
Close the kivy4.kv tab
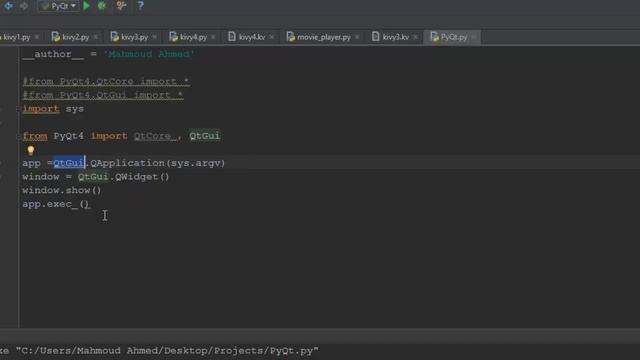pyautogui.click(x=272, y=37)
